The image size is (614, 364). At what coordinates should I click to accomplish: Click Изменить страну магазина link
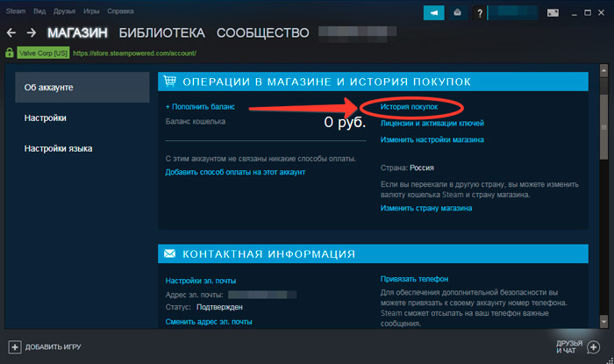(x=426, y=208)
